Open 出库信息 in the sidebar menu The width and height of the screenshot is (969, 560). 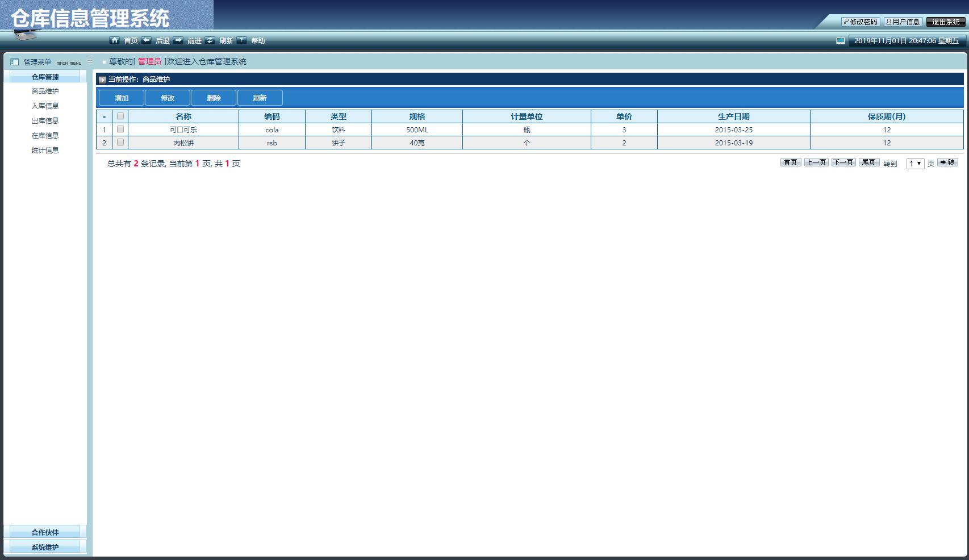45,121
